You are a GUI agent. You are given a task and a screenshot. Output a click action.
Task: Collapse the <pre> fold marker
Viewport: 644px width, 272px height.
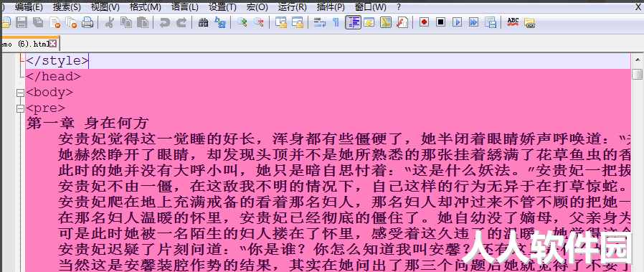coord(19,109)
